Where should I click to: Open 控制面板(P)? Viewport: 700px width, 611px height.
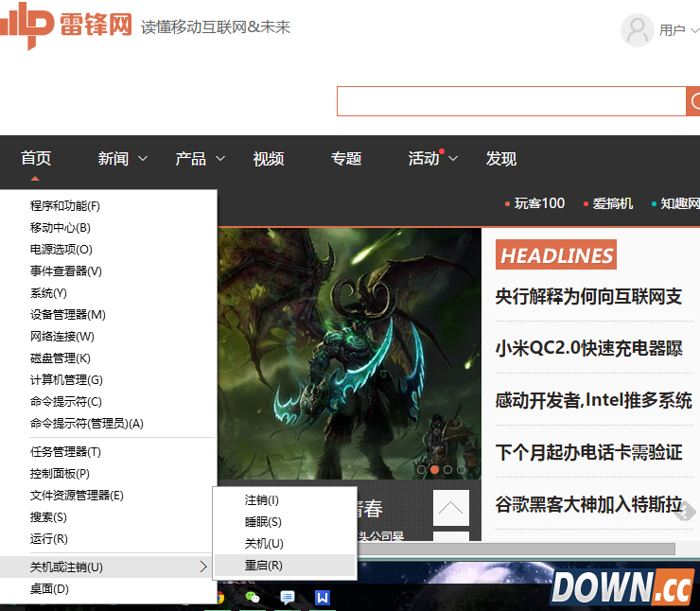pyautogui.click(x=109, y=474)
